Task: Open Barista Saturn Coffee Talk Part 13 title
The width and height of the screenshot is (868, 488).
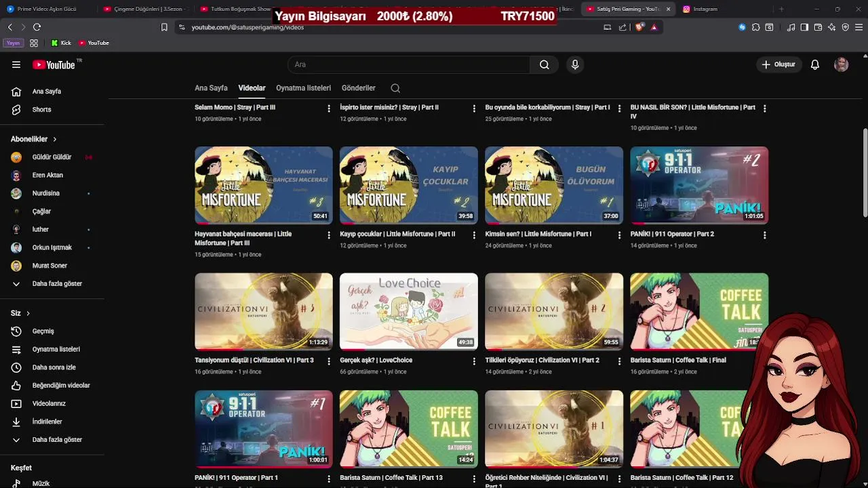Action: coord(391,478)
